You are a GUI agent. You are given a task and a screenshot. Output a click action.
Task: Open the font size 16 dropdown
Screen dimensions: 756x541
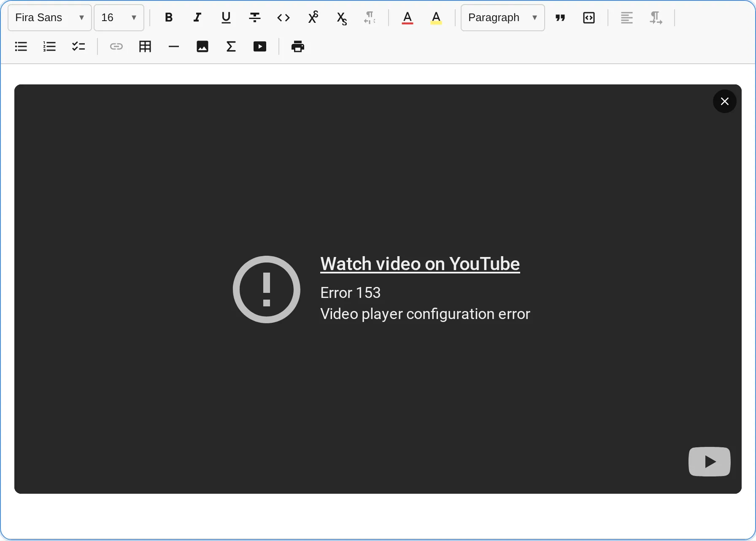click(x=119, y=18)
